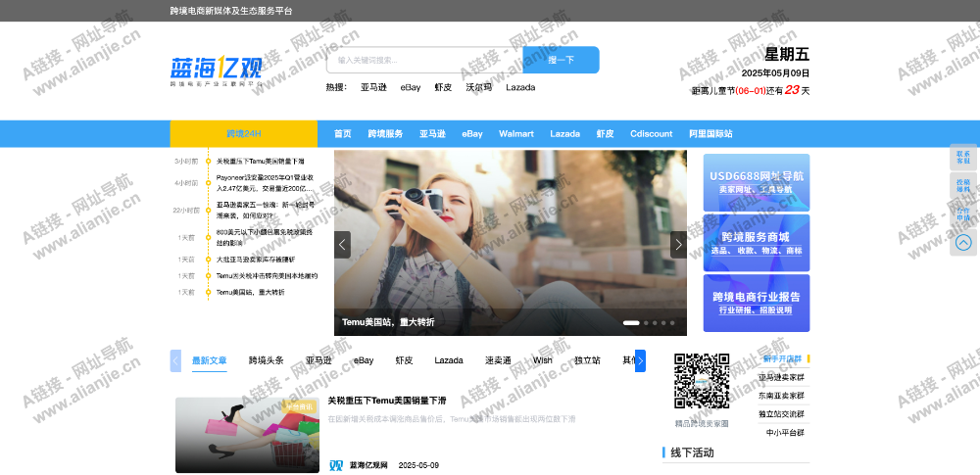The height and width of the screenshot is (475, 980).
Task: Click the 联系客服 floating button
Action: point(963,158)
